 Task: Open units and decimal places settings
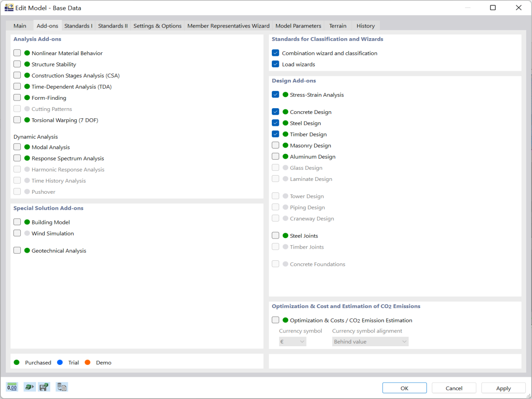point(12,387)
